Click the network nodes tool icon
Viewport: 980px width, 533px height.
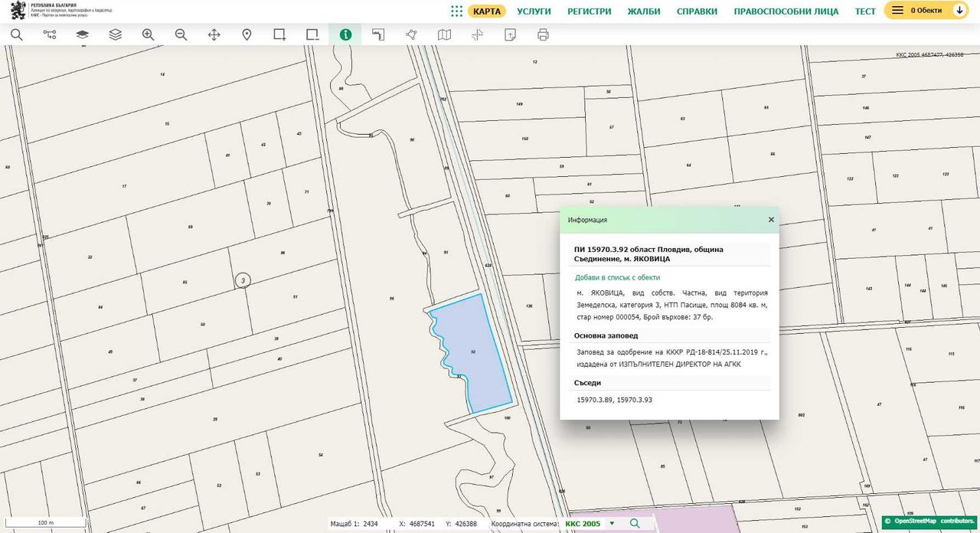point(50,34)
